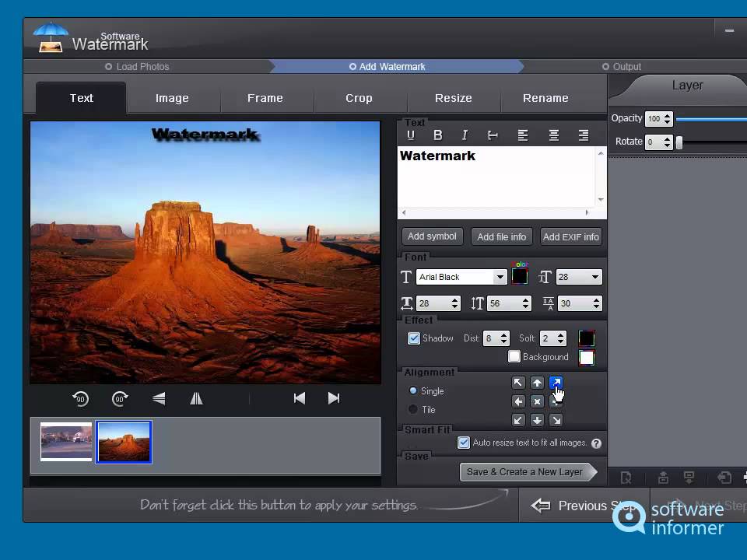The width and height of the screenshot is (747, 560).
Task: Enable the Background effect checkbox
Action: [x=514, y=356]
